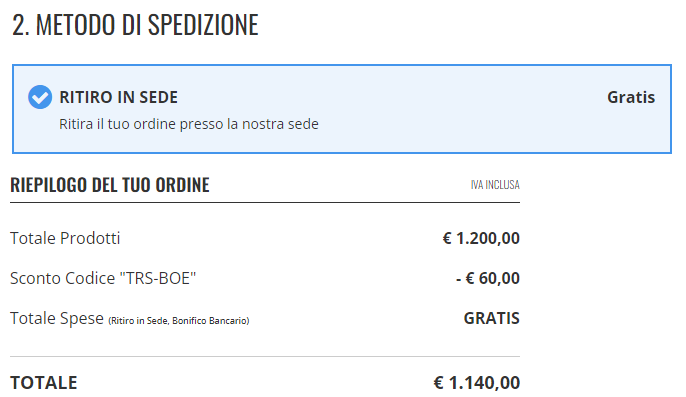686x397 pixels.
Task: Click the Gratis price on shipping option
Action: [631, 97]
